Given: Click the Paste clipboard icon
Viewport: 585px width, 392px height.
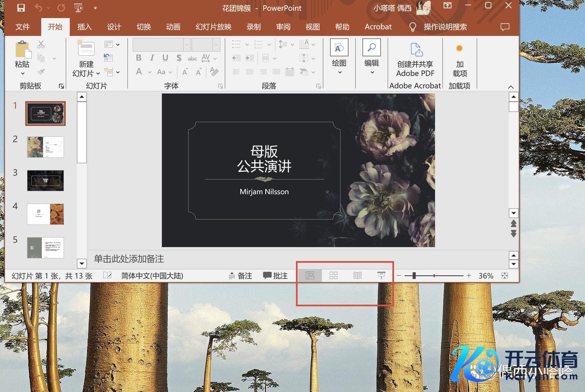Looking at the screenshot, I should [22, 50].
